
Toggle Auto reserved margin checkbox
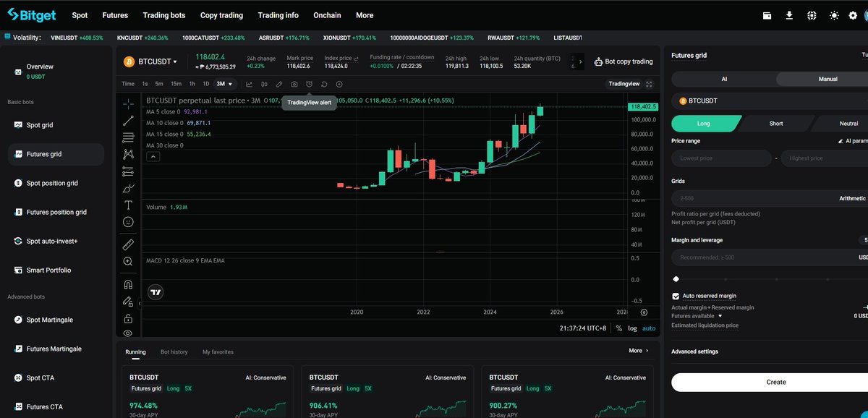point(676,296)
